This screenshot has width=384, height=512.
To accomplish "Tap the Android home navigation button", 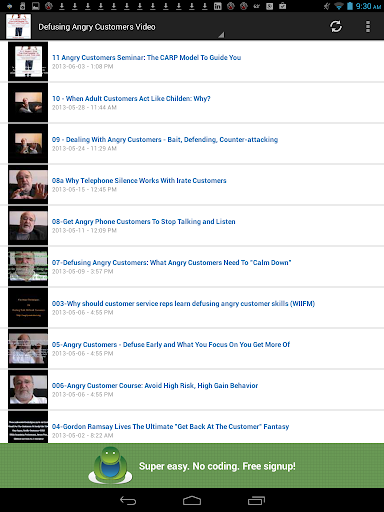I will pos(192,500).
